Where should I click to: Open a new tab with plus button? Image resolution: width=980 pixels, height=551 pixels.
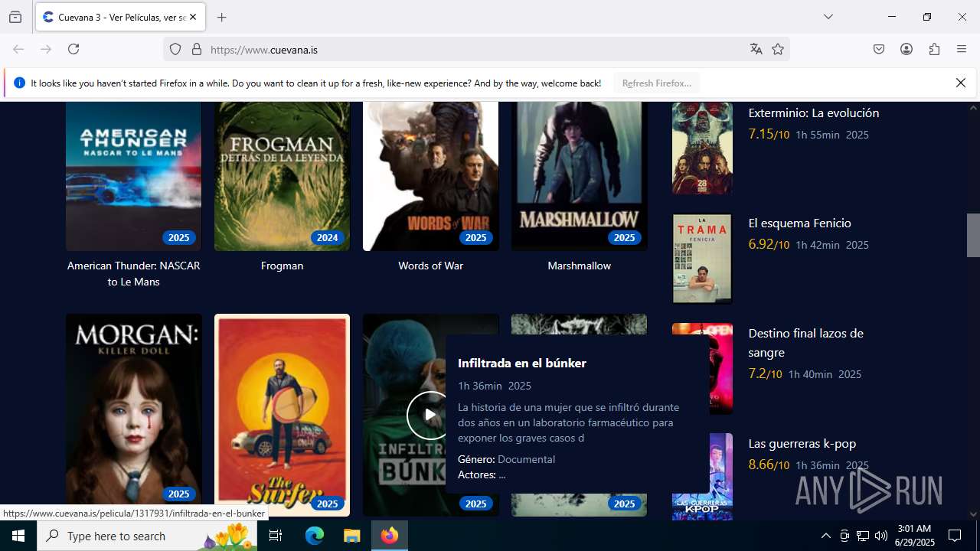click(221, 17)
